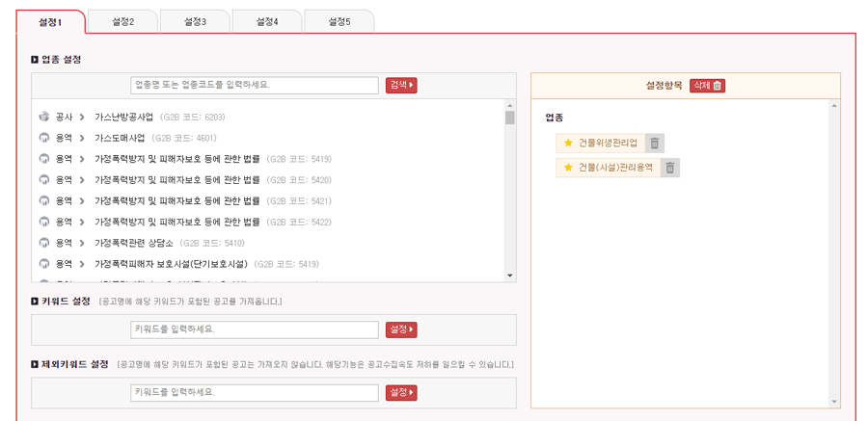Click trash icon beside 건물(시설)관리용역
The height and width of the screenshot is (421, 868).
tap(670, 168)
